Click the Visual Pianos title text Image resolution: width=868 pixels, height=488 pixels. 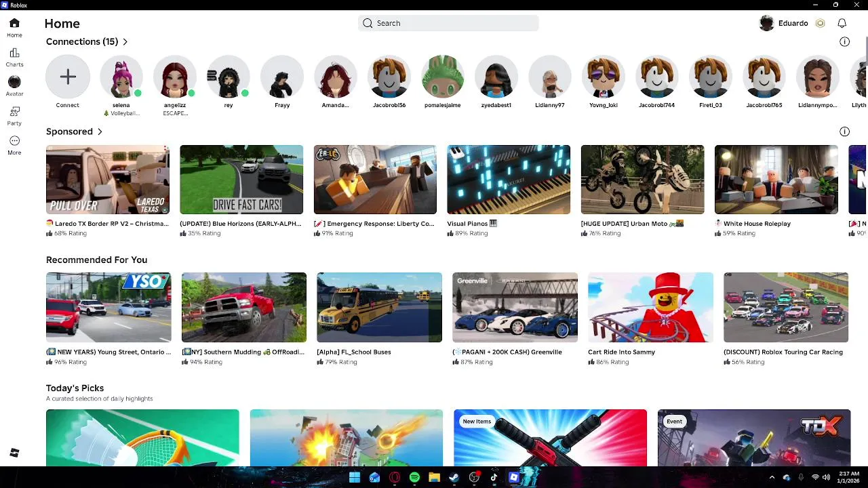[467, 224]
